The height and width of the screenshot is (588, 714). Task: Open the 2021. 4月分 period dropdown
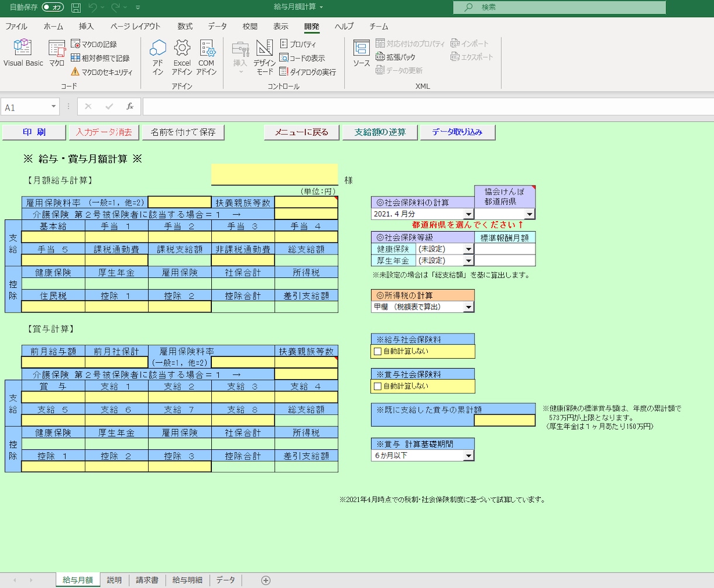pos(469,214)
